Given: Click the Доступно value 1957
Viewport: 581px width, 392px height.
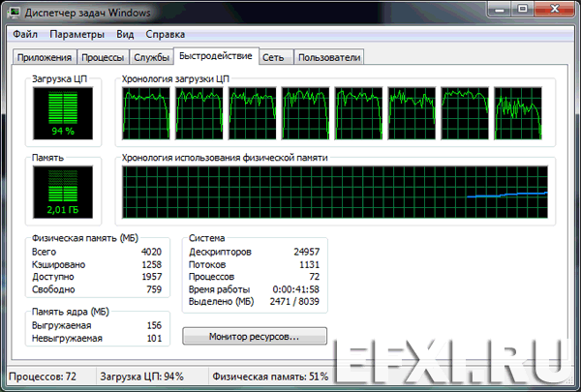Looking at the screenshot, I should point(152,277).
